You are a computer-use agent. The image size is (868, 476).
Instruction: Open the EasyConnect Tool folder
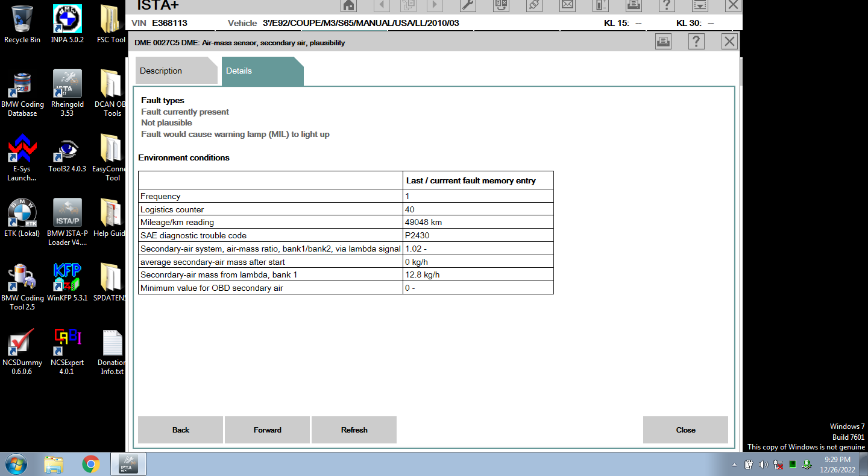(x=110, y=158)
